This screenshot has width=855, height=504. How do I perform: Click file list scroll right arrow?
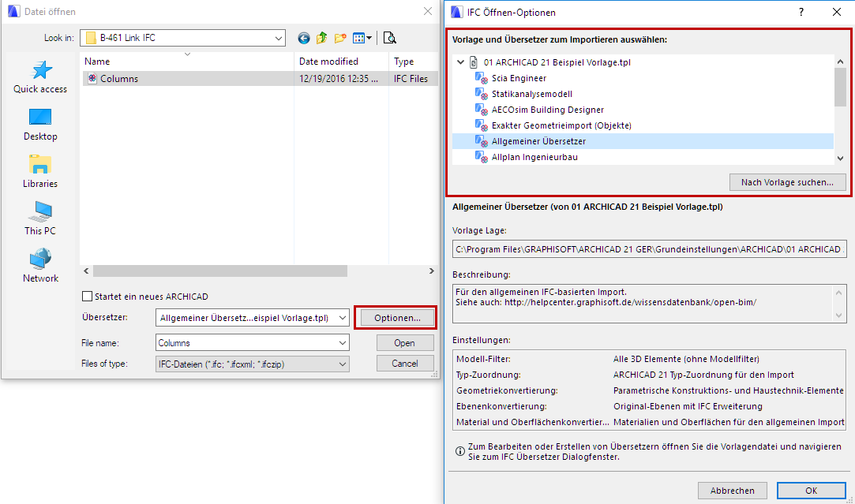[431, 271]
